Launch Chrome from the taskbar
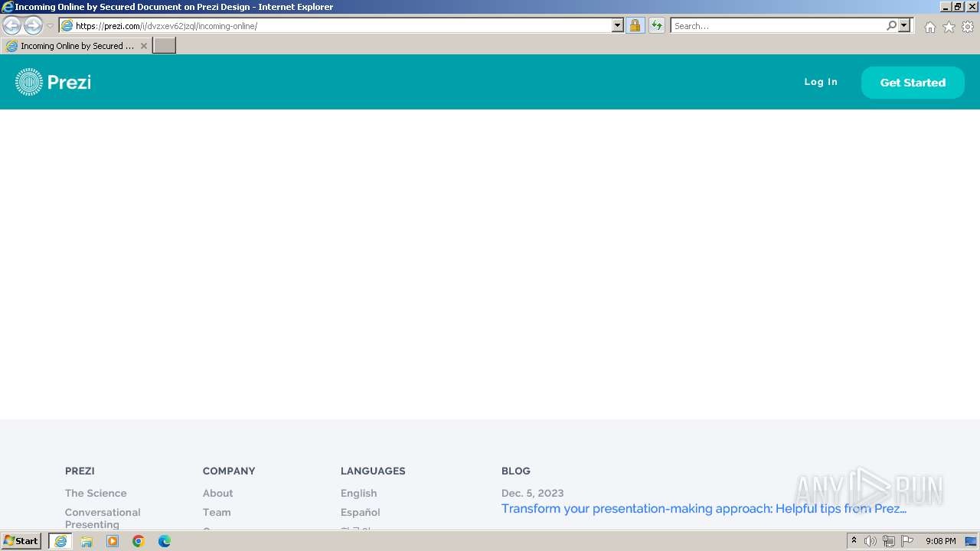The height and width of the screenshot is (551, 980). pos(139,541)
